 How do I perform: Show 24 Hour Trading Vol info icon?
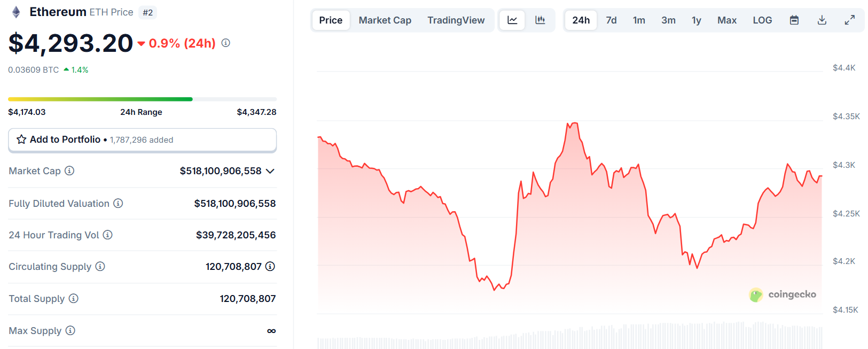[107, 235]
